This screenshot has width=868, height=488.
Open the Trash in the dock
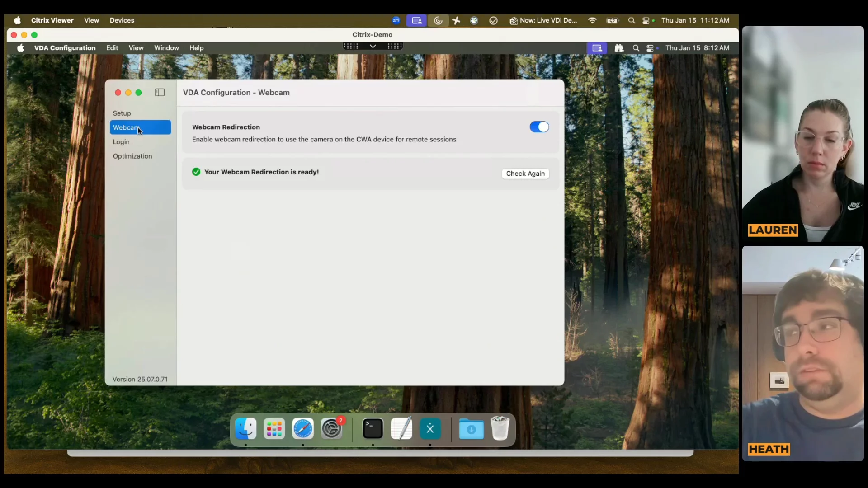tap(500, 428)
